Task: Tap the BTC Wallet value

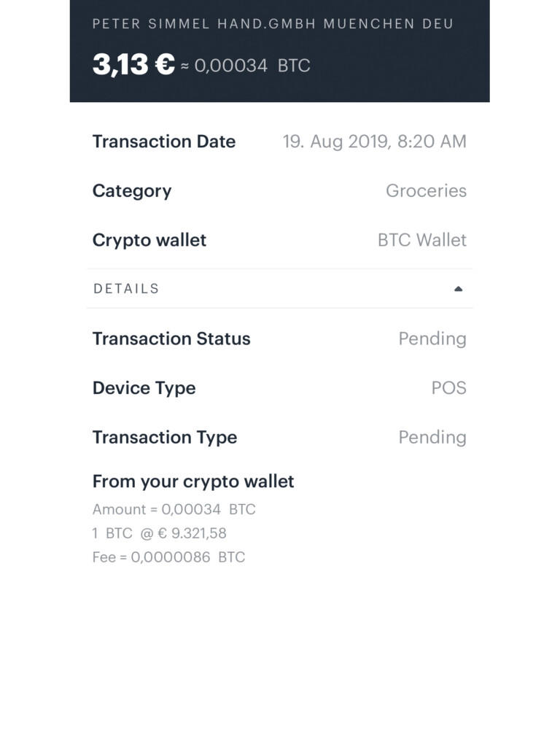Action: point(422,240)
